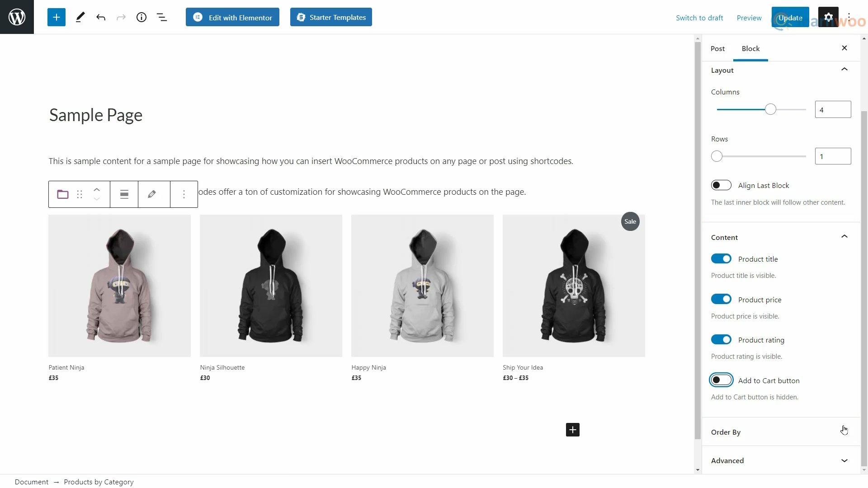The image size is (868, 488).
Task: Click the redo arrow icon
Action: pyautogui.click(x=121, y=17)
